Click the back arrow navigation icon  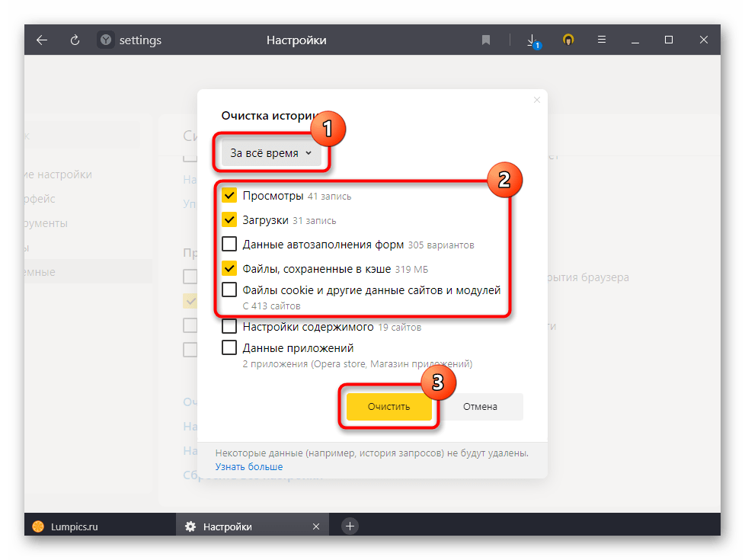point(42,40)
